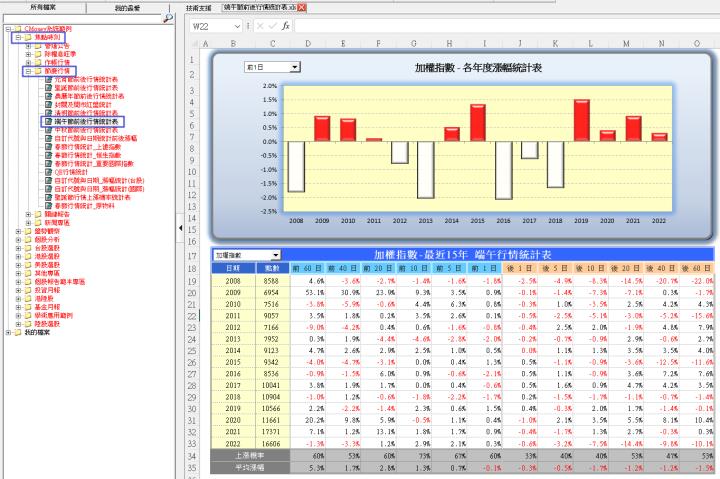Open 春節行情統計_原物料 report
This screenshot has height=479, width=720.
[84, 206]
